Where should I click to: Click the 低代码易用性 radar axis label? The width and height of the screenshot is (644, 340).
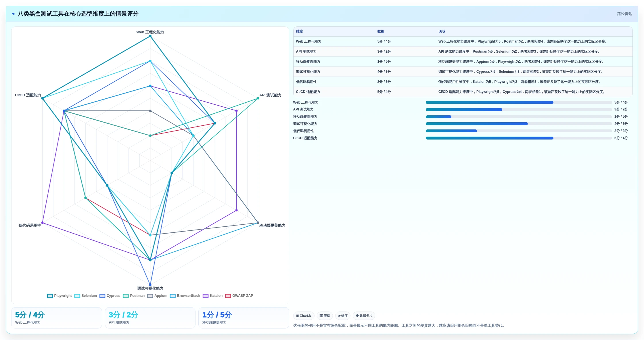point(30,226)
